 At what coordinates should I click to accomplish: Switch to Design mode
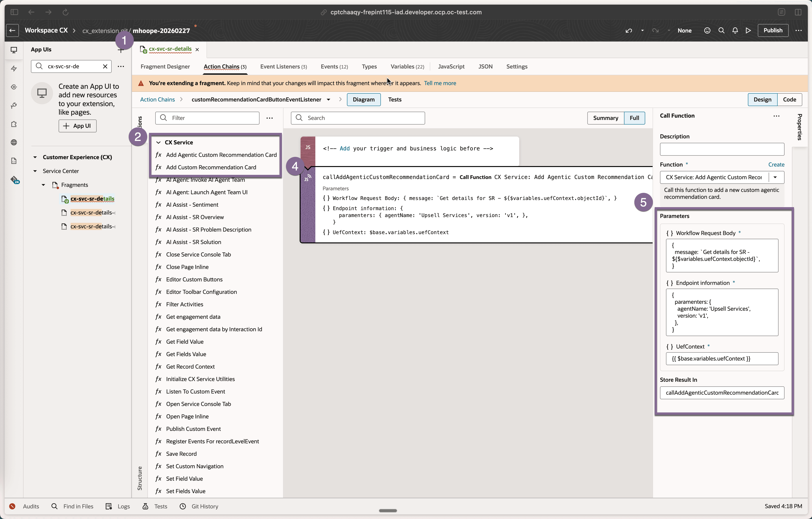pyautogui.click(x=762, y=99)
